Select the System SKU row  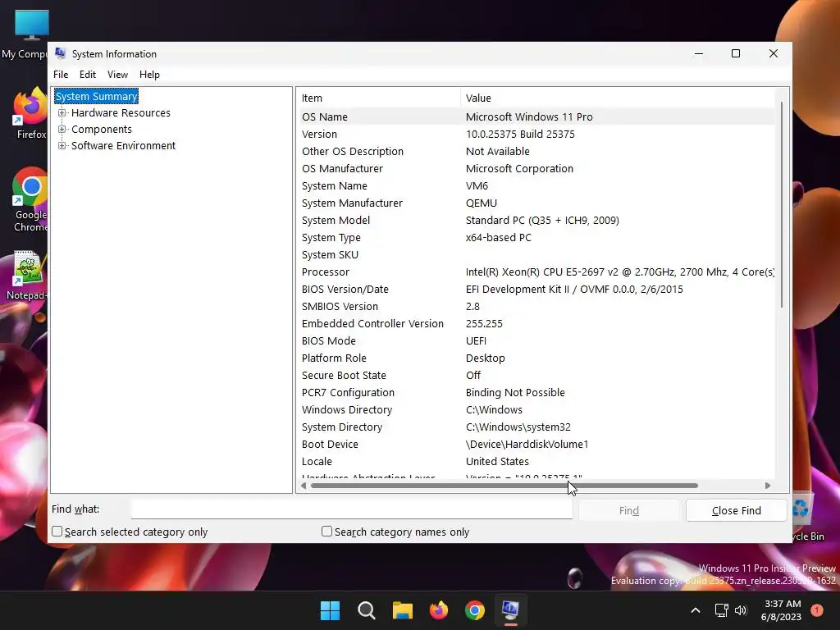[537, 254]
